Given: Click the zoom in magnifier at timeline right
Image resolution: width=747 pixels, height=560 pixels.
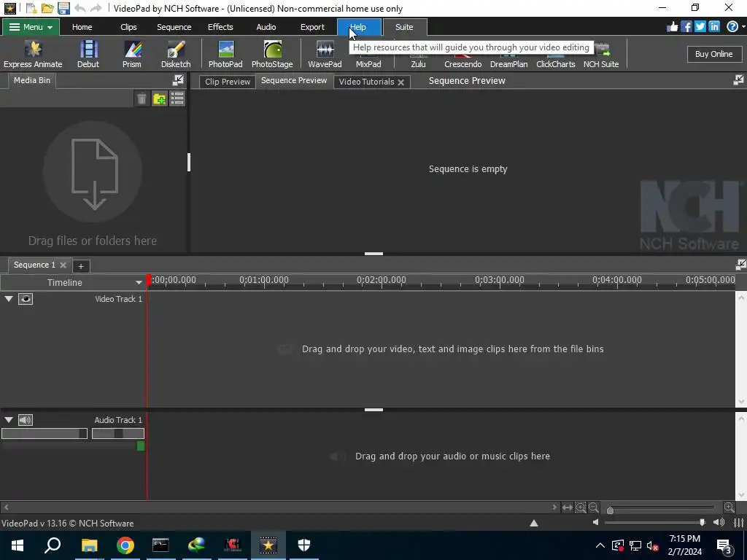Looking at the screenshot, I should tap(729, 507).
